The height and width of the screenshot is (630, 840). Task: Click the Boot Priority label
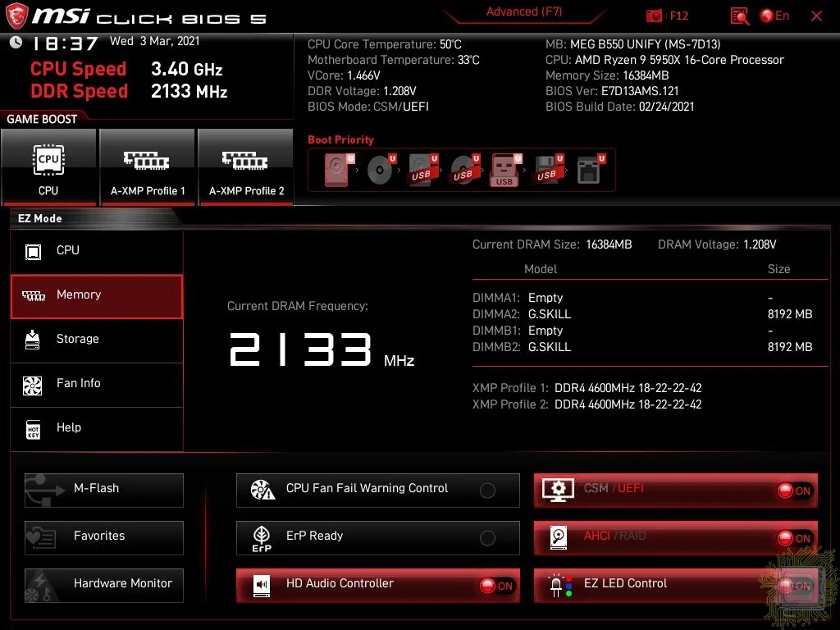coord(340,139)
